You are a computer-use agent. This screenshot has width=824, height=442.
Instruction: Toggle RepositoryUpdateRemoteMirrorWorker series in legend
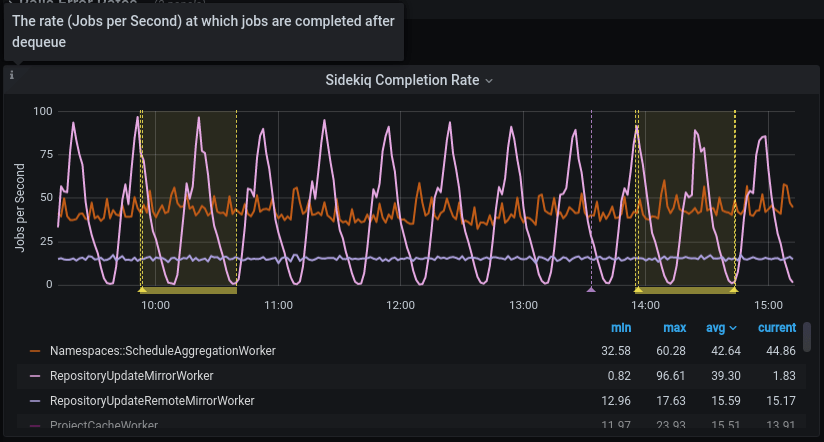[x=152, y=401]
